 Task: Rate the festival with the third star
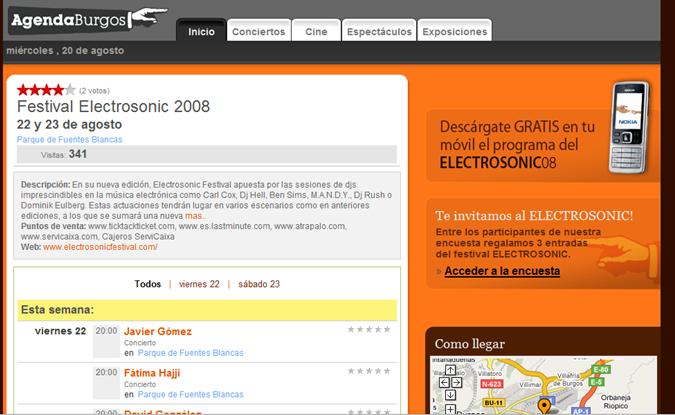[x=46, y=90]
